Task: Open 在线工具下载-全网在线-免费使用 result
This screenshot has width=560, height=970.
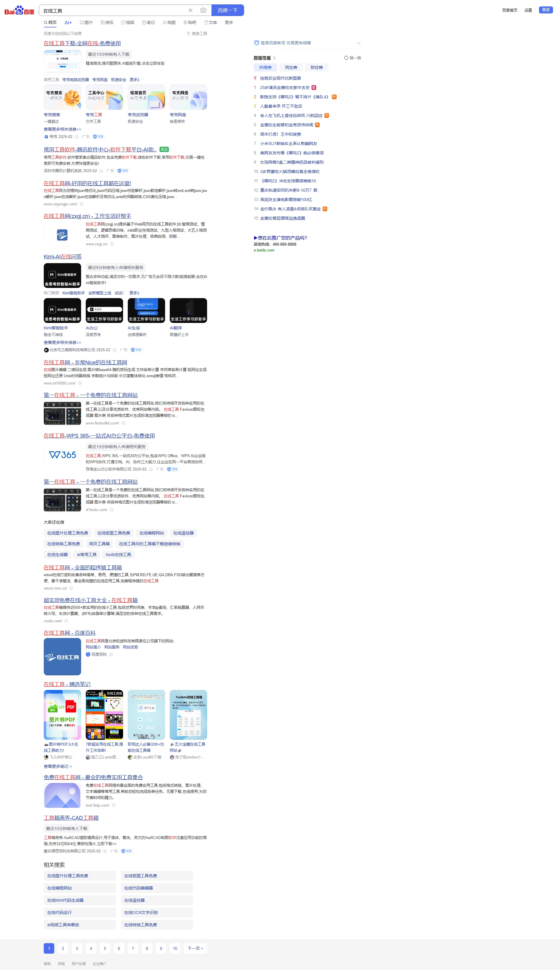Action: pyautogui.click(x=82, y=43)
